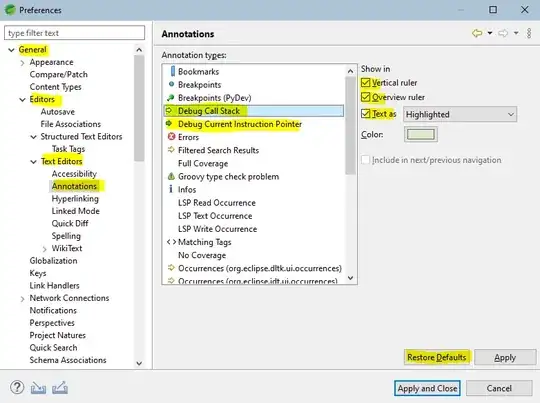This screenshot has width=540, height=403.
Task: Collapse the Structured Text Editors node
Action: [x=33, y=137]
